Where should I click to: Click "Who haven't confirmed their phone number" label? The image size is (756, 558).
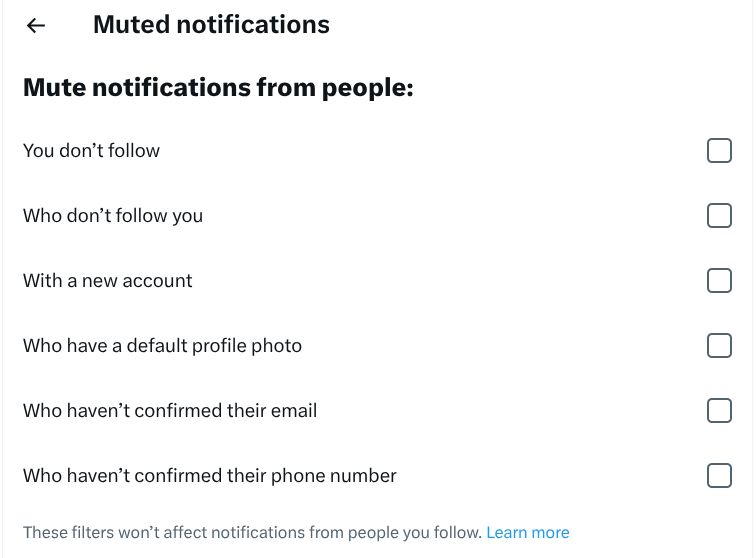click(210, 476)
